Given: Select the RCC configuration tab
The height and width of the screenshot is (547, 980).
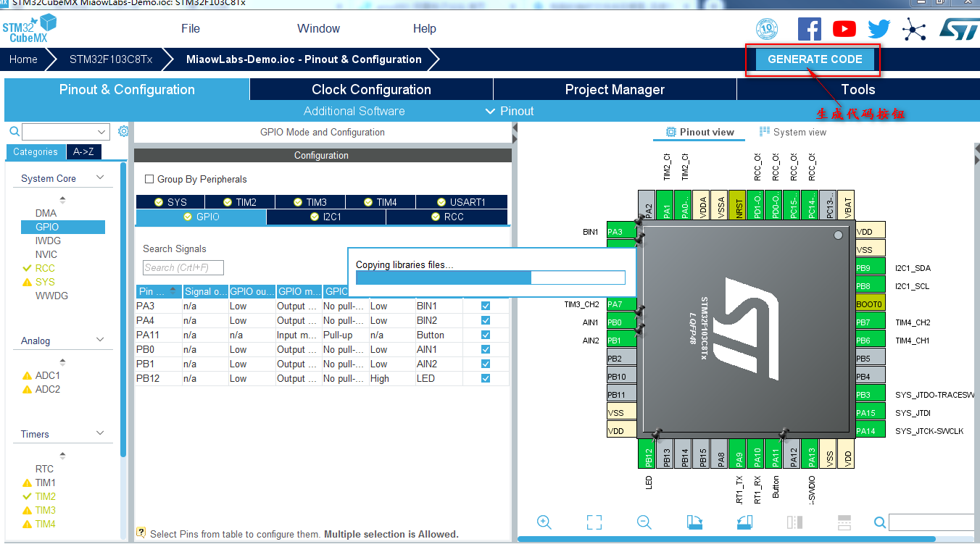Looking at the screenshot, I should click(x=447, y=217).
